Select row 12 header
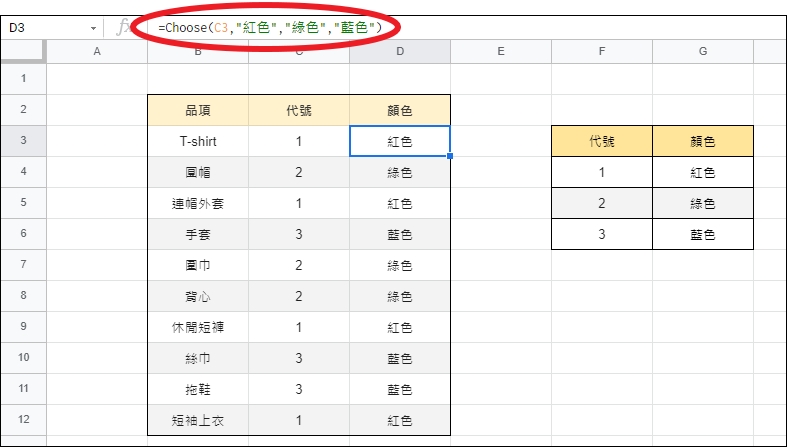 click(23, 419)
